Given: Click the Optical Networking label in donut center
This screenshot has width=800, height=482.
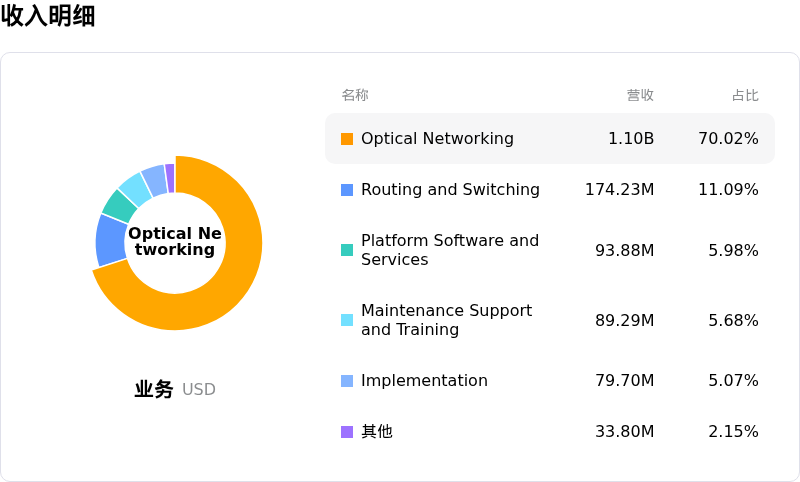Looking at the screenshot, I should point(174,241).
